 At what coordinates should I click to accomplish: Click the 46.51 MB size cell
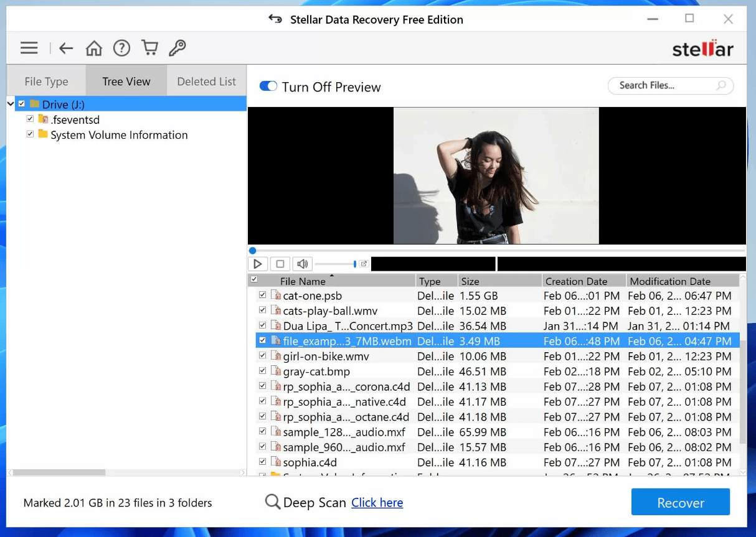point(483,371)
